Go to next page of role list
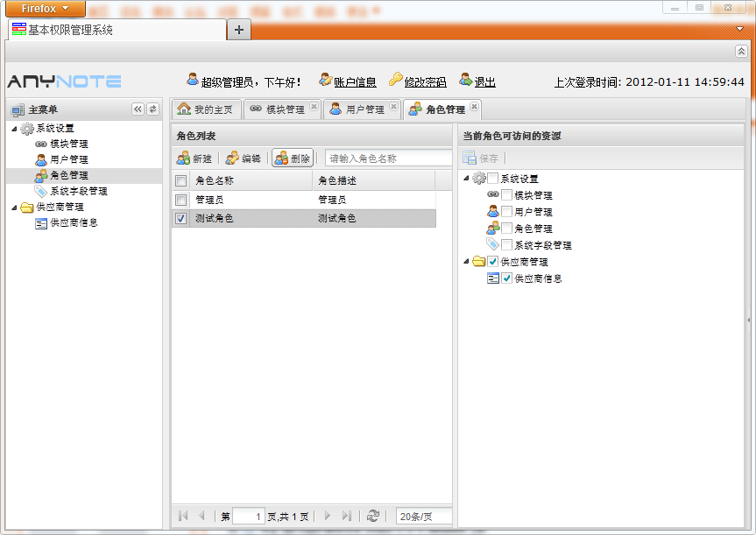 328,516
